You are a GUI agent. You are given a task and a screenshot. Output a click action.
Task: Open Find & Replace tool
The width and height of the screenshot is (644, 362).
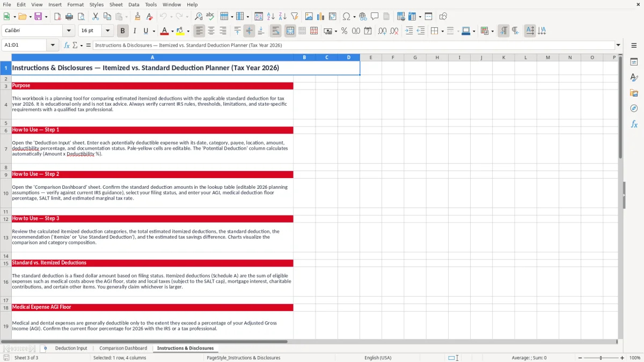(x=199, y=17)
